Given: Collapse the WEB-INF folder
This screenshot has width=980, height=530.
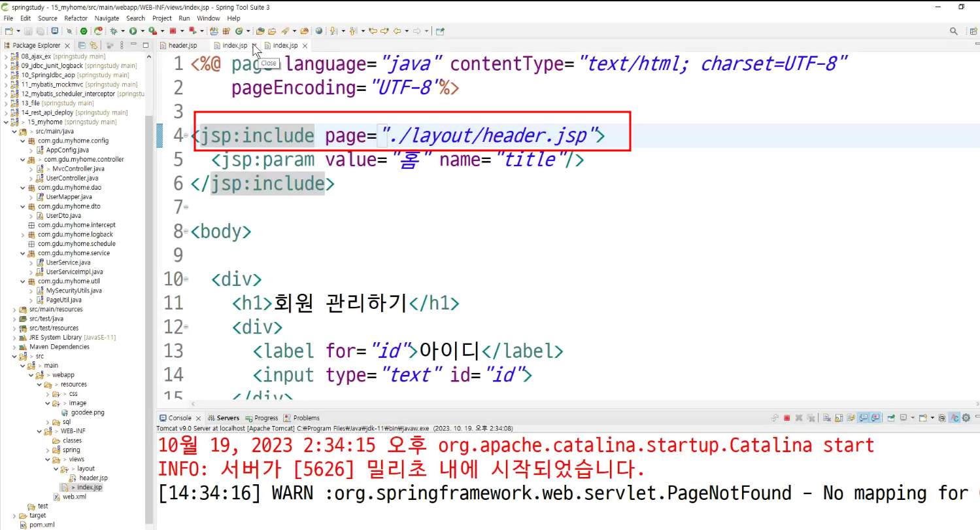Looking at the screenshot, I should (39, 431).
